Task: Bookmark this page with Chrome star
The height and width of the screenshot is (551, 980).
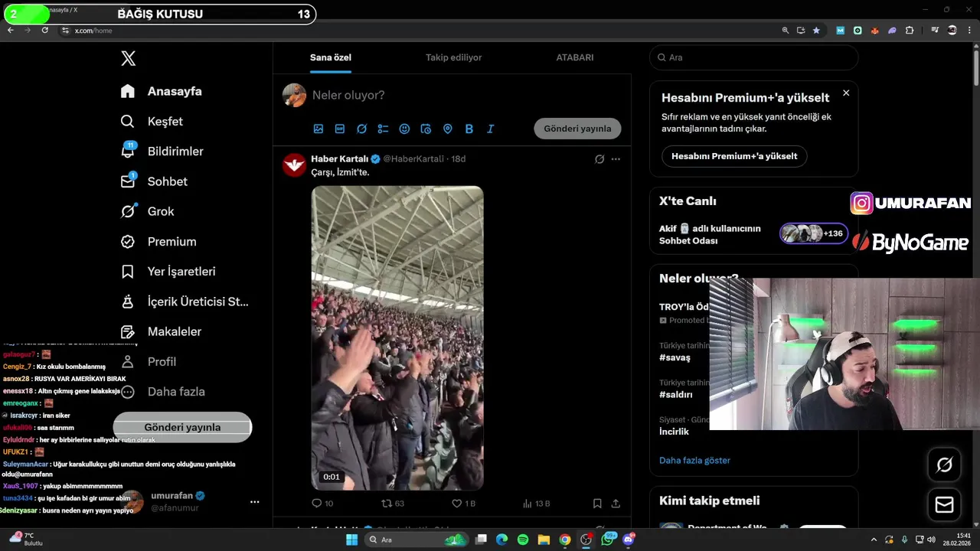Action: click(816, 31)
